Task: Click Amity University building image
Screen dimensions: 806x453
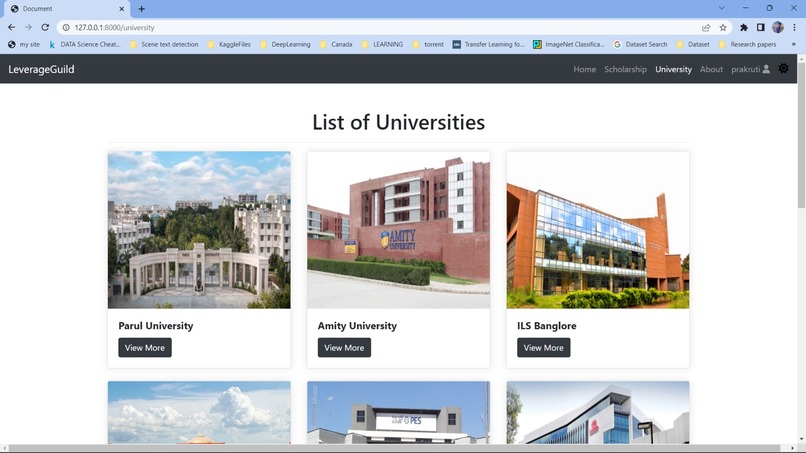Action: pyautogui.click(x=398, y=230)
